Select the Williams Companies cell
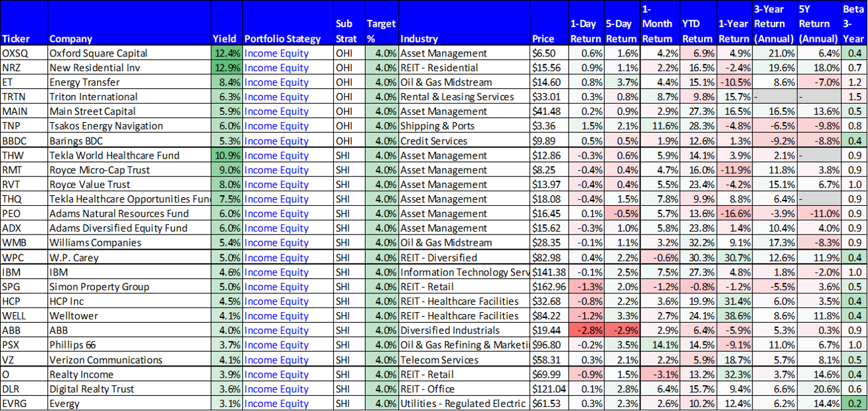The image size is (868, 411). (x=129, y=243)
